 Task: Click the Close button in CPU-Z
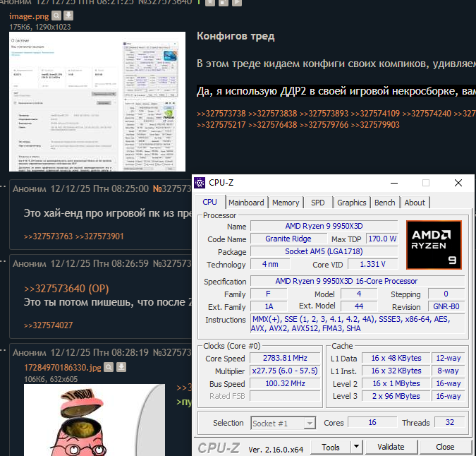pyautogui.click(x=445, y=447)
